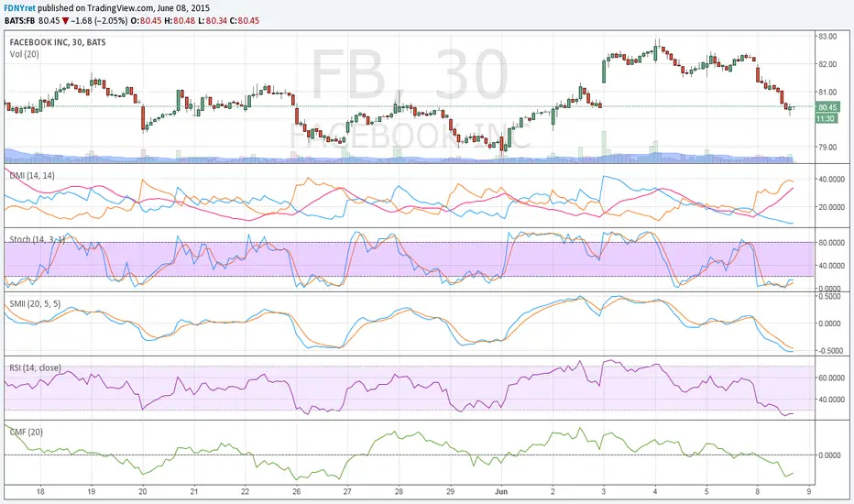Click -0.5000 on the SMII pane axis
The width and height of the screenshot is (854, 504).
pos(832,351)
